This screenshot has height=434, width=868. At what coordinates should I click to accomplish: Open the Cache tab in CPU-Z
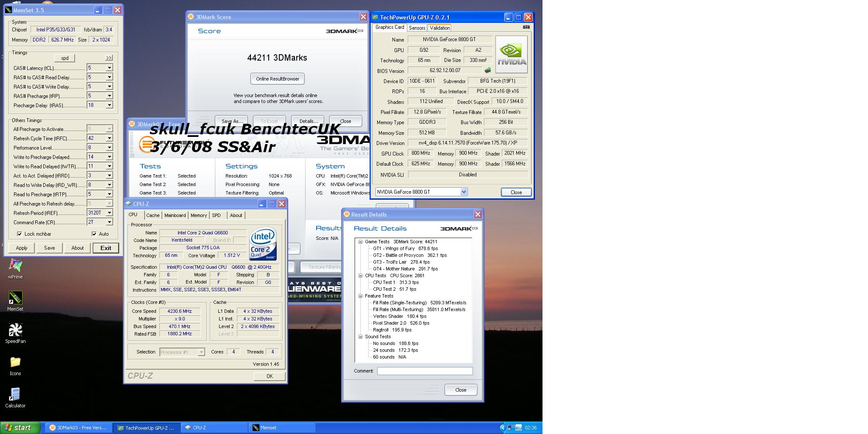153,215
